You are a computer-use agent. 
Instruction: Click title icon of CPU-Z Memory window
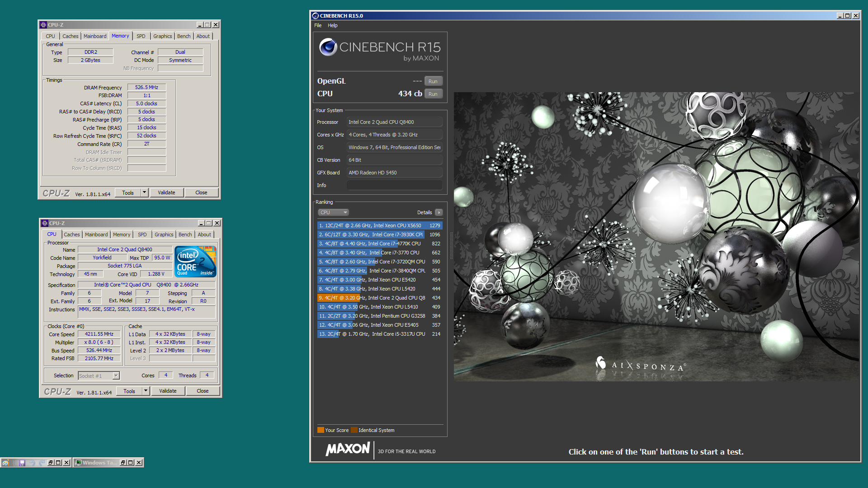click(43, 25)
